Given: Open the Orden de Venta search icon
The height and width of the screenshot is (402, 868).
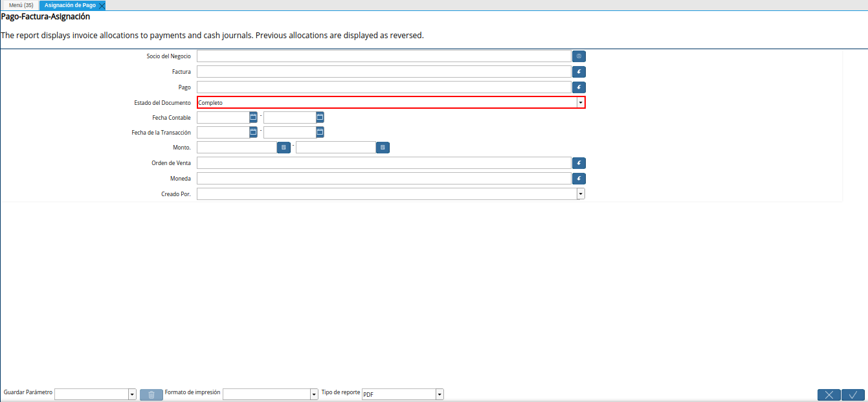Looking at the screenshot, I should pos(579,163).
